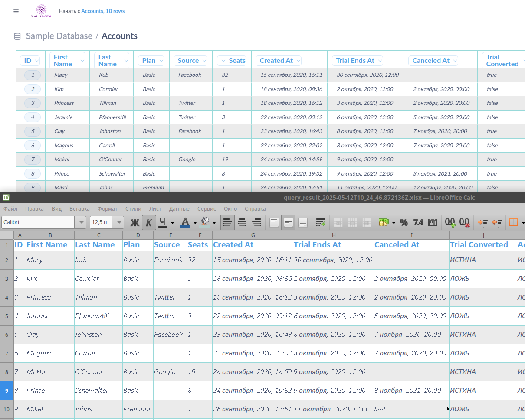Viewport: 525px width, 420px height.
Task: Open the font name Calibri dropdown
Action: pyautogui.click(x=80, y=222)
